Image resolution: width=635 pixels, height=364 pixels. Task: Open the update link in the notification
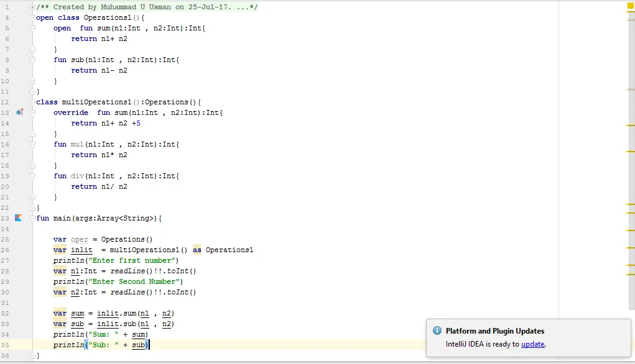(532, 344)
